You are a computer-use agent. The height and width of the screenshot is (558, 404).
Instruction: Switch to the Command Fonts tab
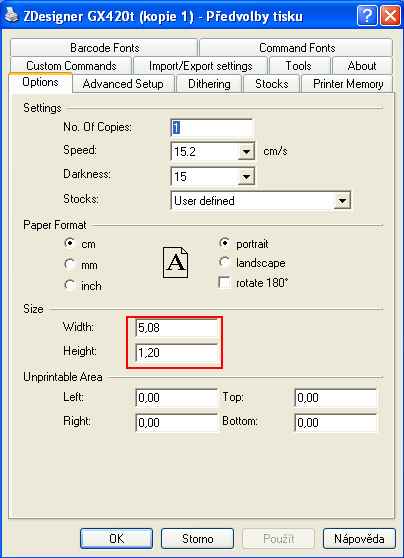(x=297, y=47)
